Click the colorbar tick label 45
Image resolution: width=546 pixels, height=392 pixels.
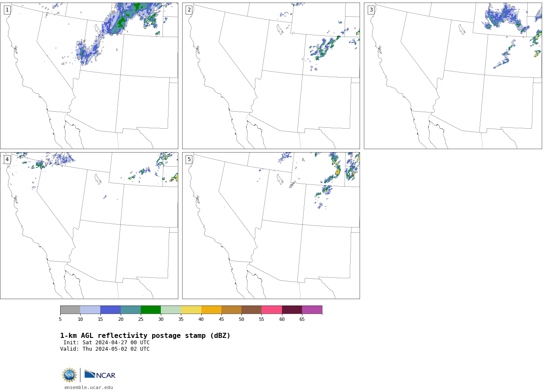pos(221,320)
